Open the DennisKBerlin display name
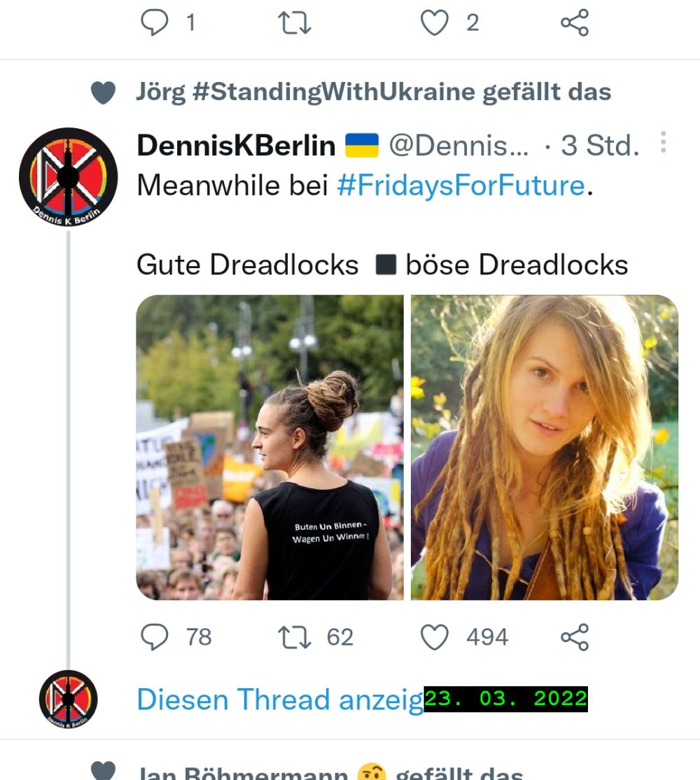The width and height of the screenshot is (700, 780). [x=236, y=145]
